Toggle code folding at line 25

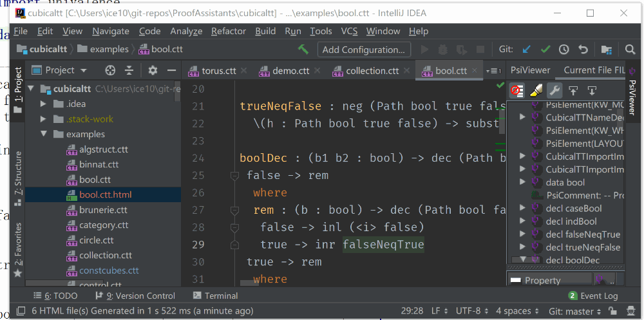234,176
